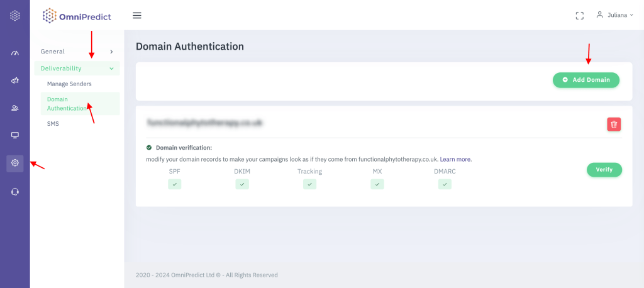644x288 pixels.
Task: Delete the domain with red trash button
Action: [614, 125]
